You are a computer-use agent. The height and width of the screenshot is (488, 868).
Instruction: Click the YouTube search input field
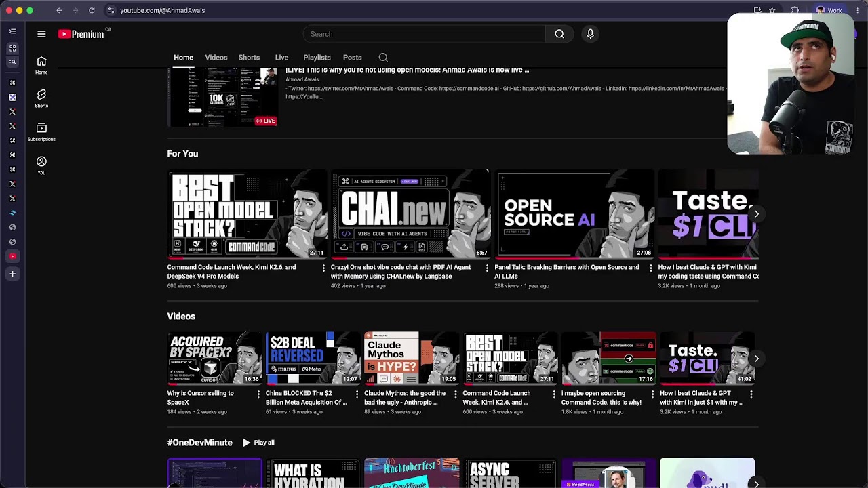[426, 34]
